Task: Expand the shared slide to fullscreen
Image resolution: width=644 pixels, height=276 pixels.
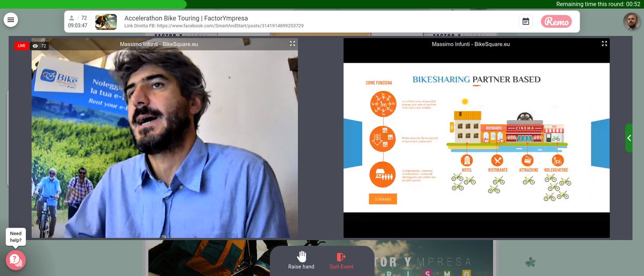Action: [x=604, y=44]
